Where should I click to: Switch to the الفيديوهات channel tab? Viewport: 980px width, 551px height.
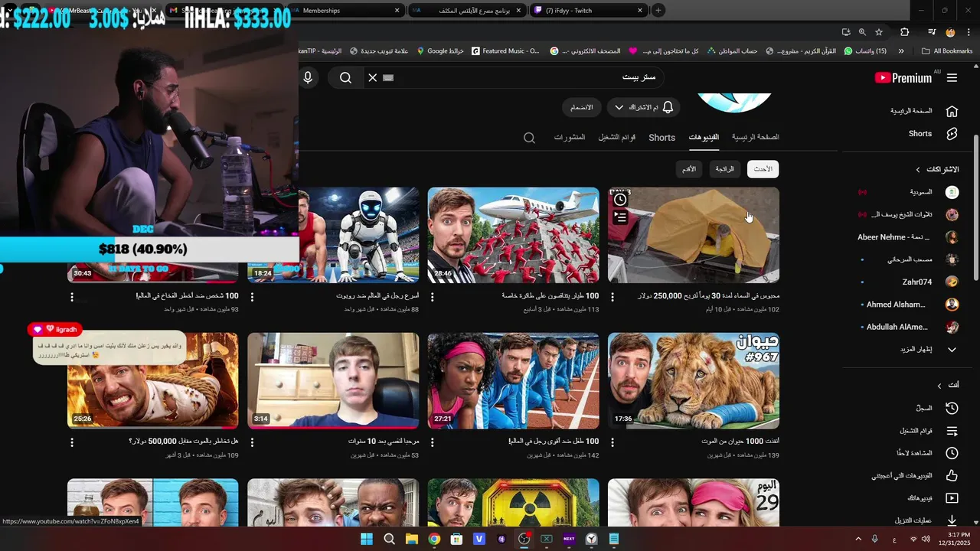click(704, 137)
